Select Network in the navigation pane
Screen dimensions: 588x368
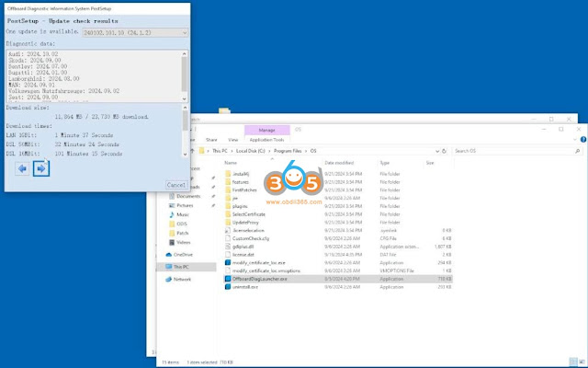[x=182, y=280]
